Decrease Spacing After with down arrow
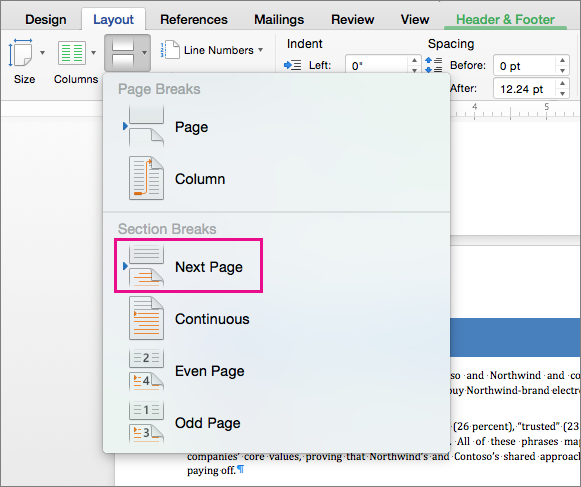This screenshot has width=581, height=487. coord(562,94)
